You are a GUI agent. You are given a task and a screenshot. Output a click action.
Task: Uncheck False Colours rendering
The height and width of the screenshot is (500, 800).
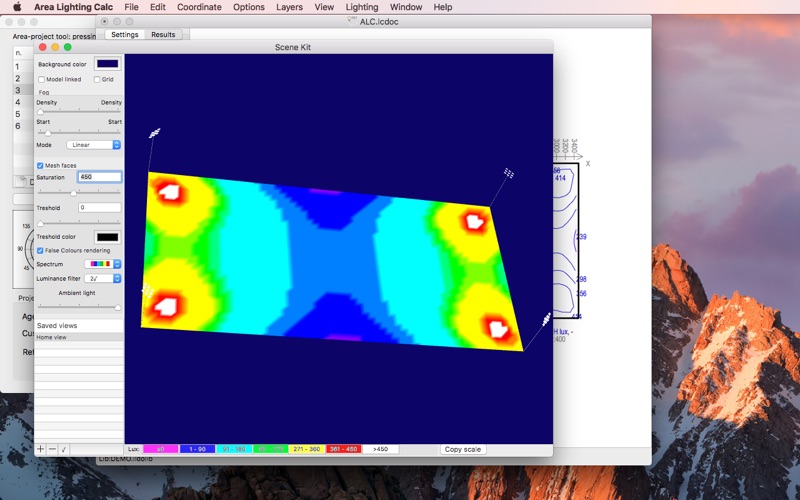pyautogui.click(x=40, y=251)
